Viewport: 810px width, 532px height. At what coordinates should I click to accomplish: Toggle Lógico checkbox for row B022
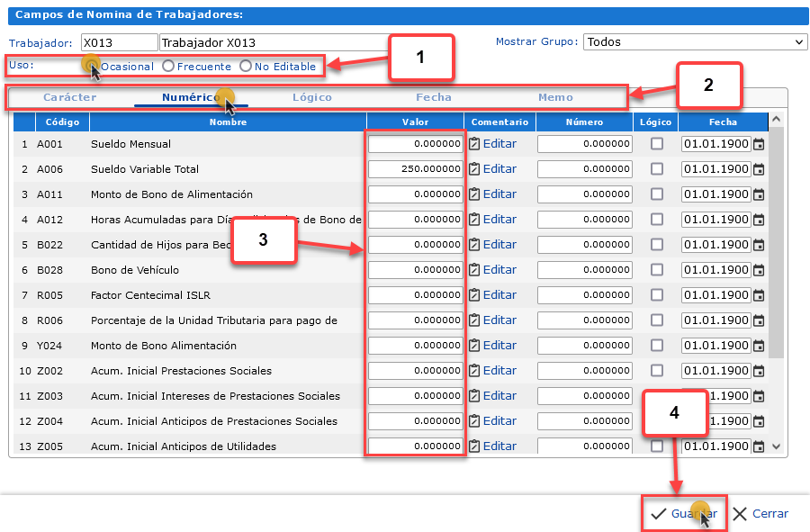pos(657,245)
